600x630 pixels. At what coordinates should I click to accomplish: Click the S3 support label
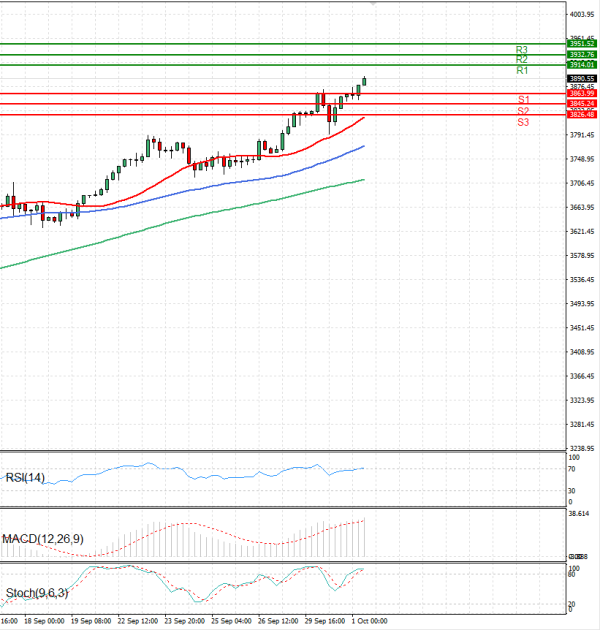[523, 121]
